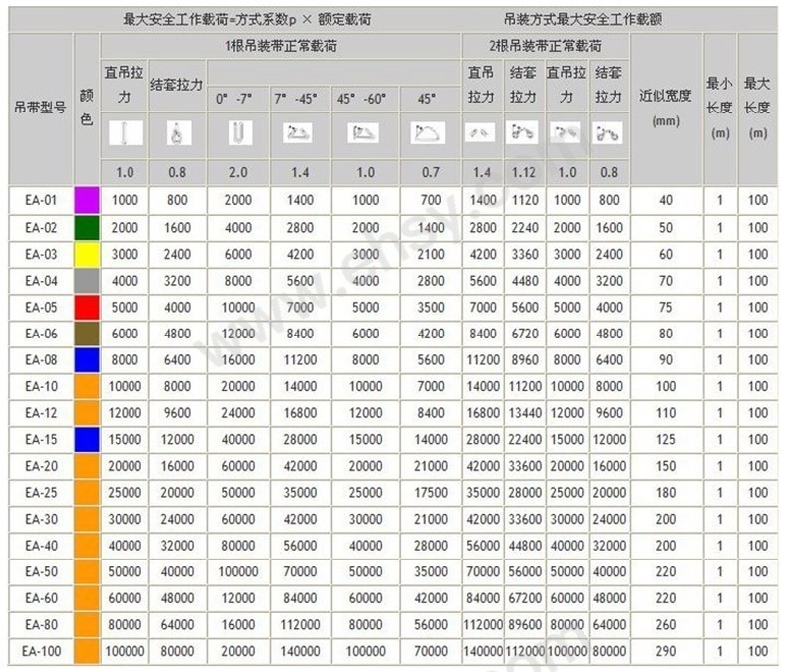787x672 pixels.
Task: Select the purple color swatch for EA-01
Action: (x=87, y=200)
